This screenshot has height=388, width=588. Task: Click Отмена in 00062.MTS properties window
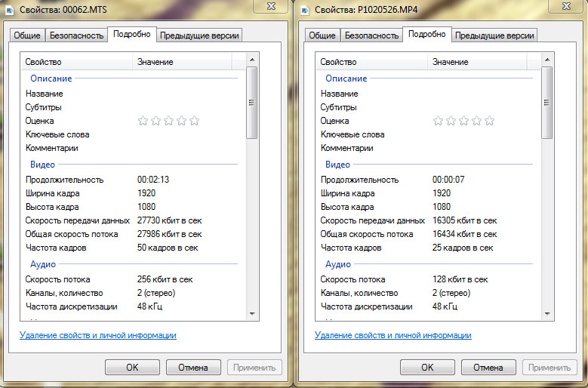pos(193,368)
